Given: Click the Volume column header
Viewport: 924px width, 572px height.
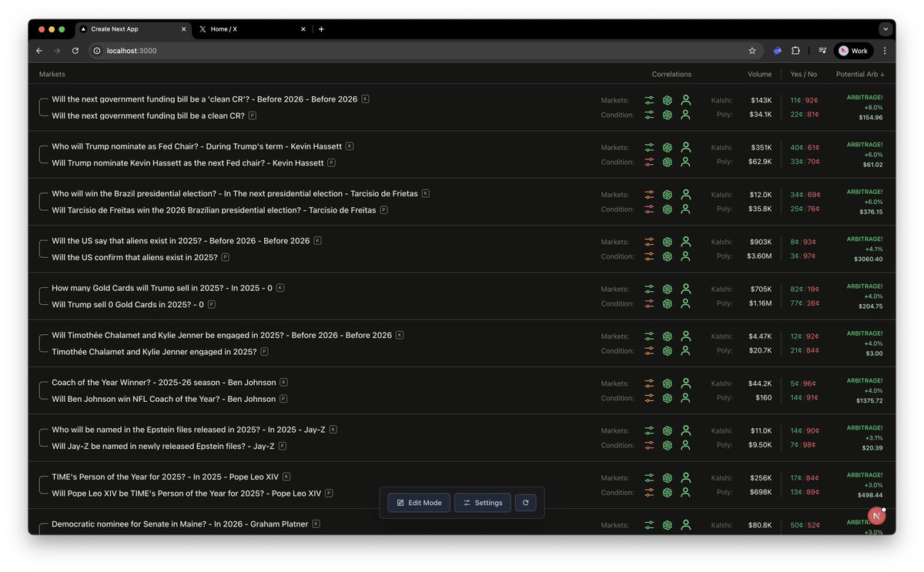Looking at the screenshot, I should click(759, 75).
